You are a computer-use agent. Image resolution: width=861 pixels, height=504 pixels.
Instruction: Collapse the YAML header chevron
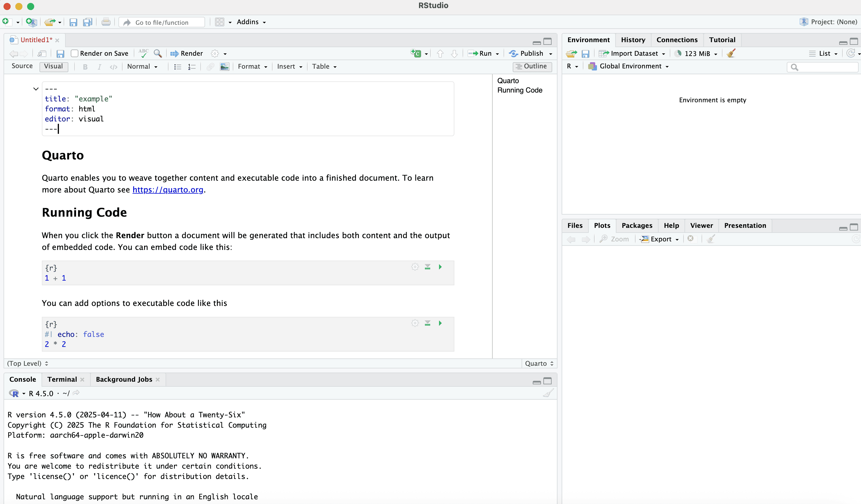point(36,89)
